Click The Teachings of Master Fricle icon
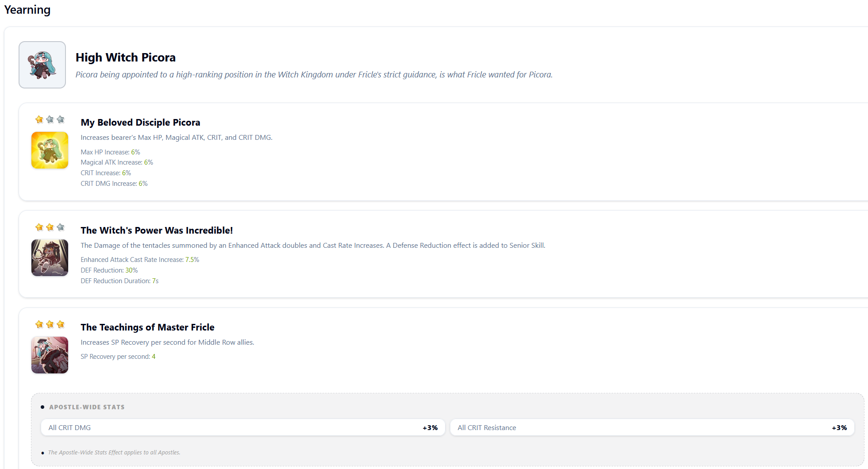The height and width of the screenshot is (469, 868). pyautogui.click(x=50, y=355)
